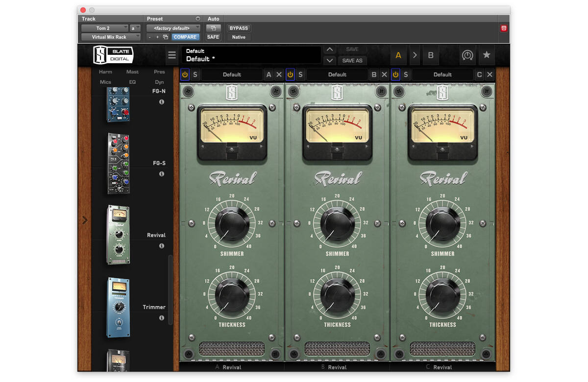Select the Revival module thumbnail in browser
Viewport: 588px width, 382px height.
tap(118, 236)
